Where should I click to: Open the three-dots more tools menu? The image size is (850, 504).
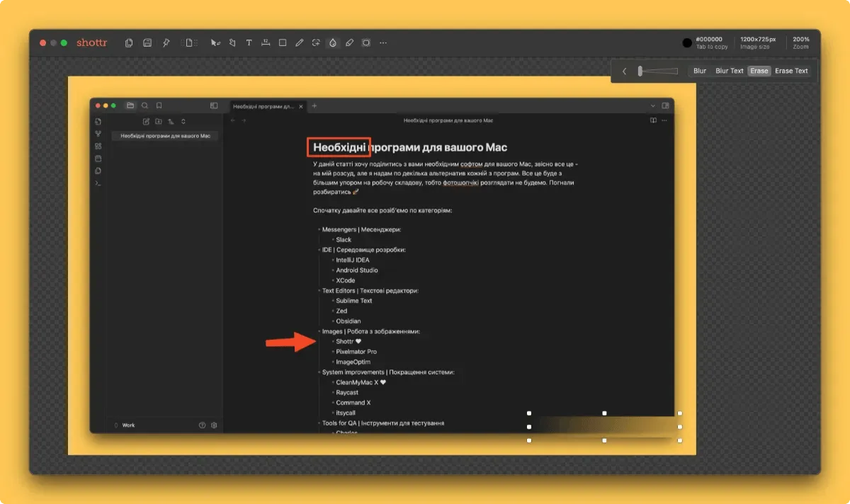(383, 43)
